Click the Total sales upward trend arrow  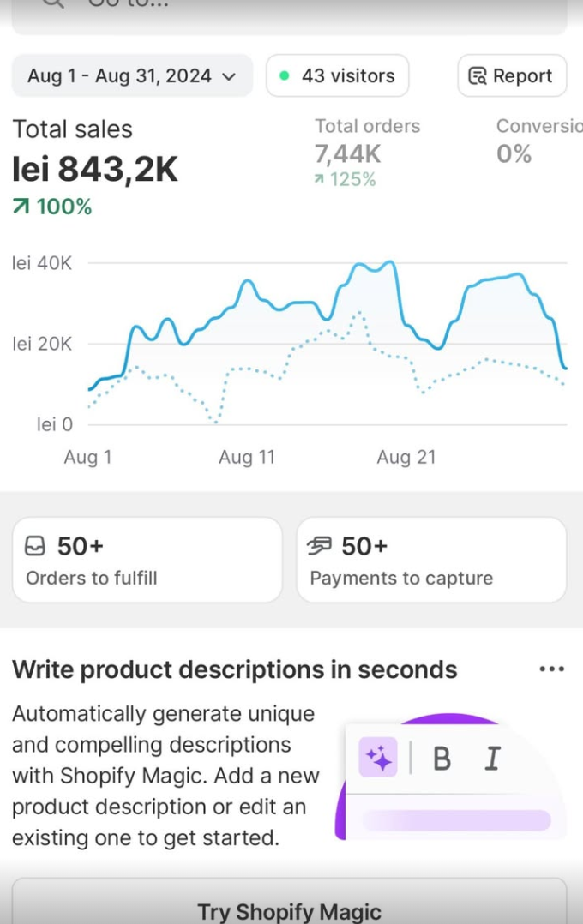click(20, 207)
